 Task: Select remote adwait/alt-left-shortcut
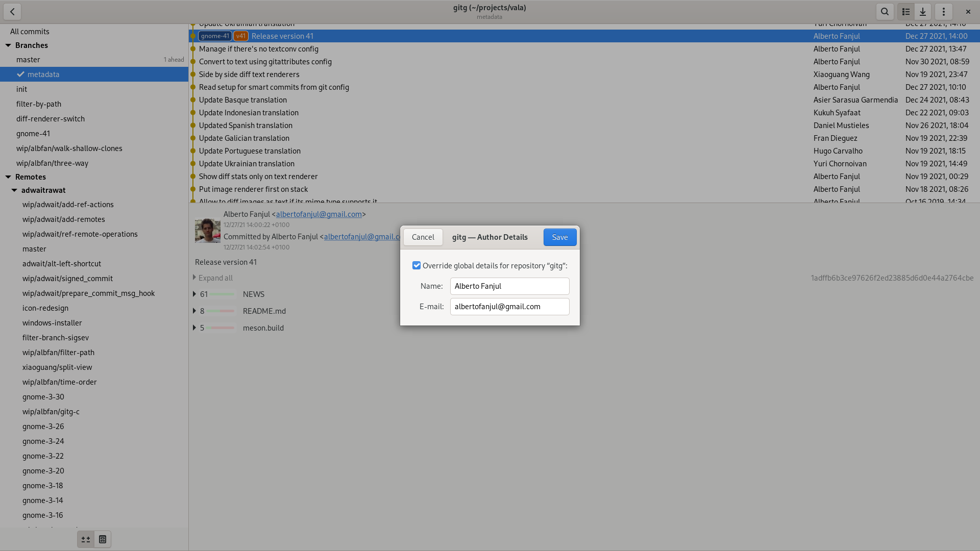pyautogui.click(x=94, y=264)
